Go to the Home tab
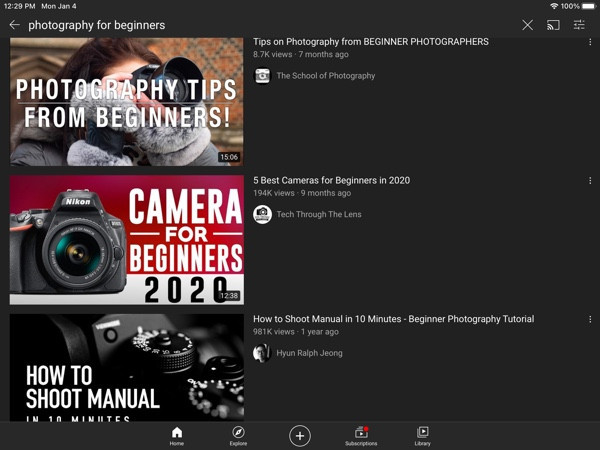The height and width of the screenshot is (450, 600). coord(177,436)
